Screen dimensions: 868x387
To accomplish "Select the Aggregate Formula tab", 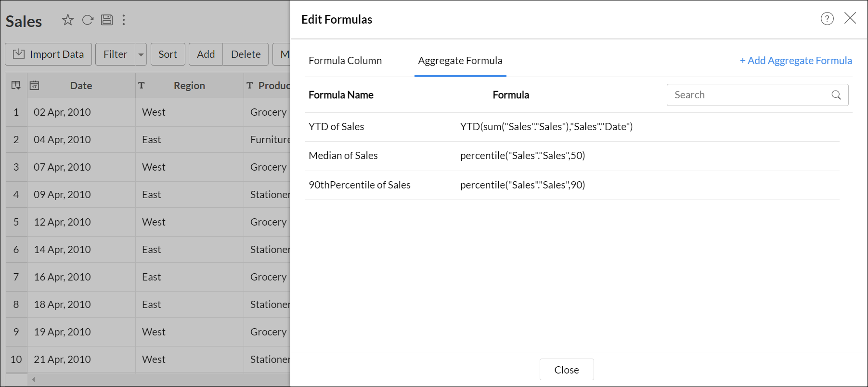I will 460,61.
